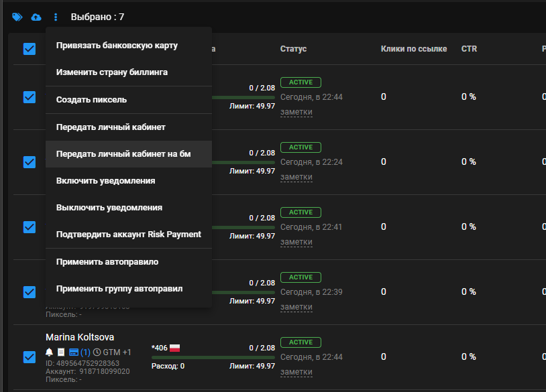Sort by 'Клики по ссылке' column header
This screenshot has width=546, height=392.
point(413,49)
